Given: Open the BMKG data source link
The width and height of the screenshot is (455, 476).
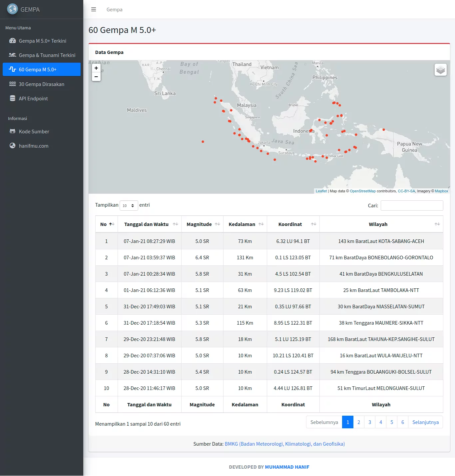Looking at the screenshot, I should pyautogui.click(x=285, y=444).
